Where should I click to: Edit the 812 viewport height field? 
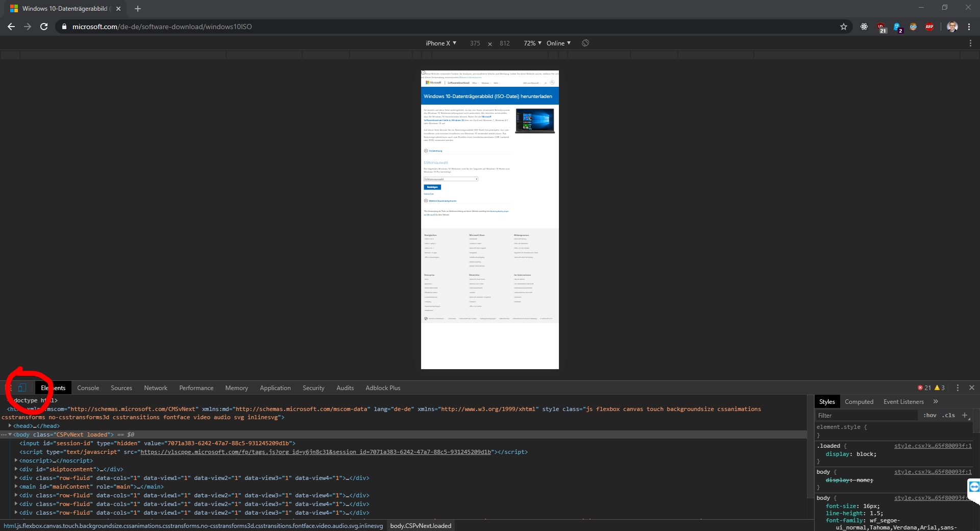[x=505, y=43]
